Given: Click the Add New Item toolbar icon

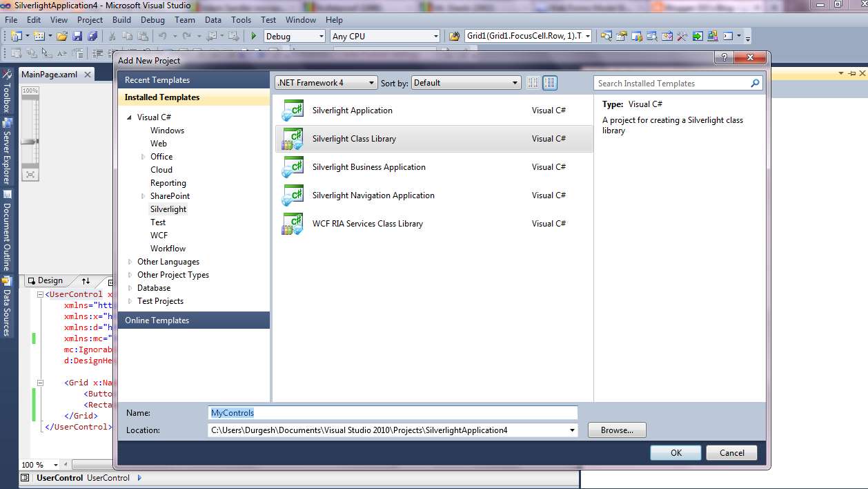Looking at the screenshot, I should pyautogui.click(x=39, y=36).
